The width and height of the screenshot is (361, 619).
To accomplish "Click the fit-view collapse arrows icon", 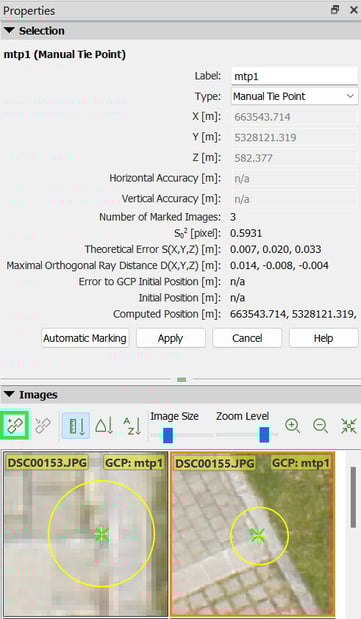I will click(349, 426).
